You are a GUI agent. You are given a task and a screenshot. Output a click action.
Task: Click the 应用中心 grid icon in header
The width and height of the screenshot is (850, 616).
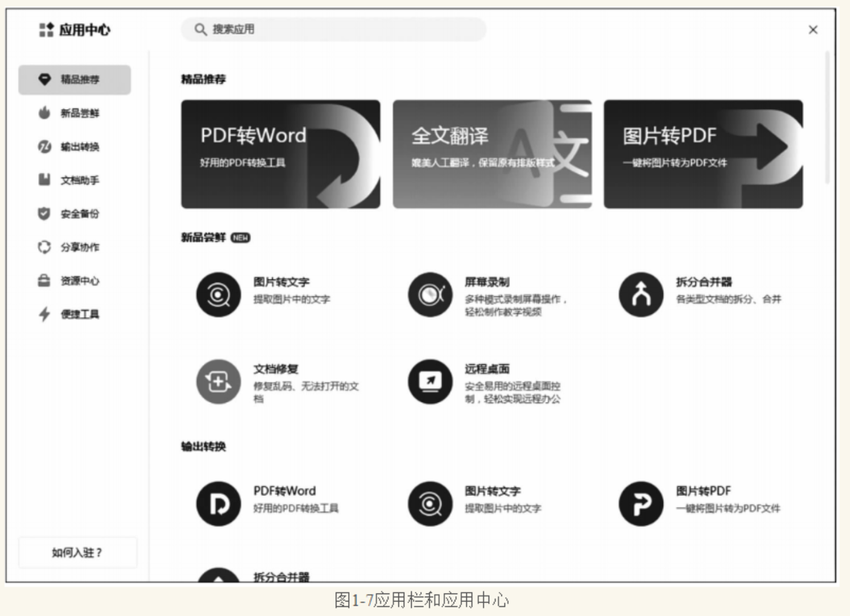pyautogui.click(x=46, y=30)
